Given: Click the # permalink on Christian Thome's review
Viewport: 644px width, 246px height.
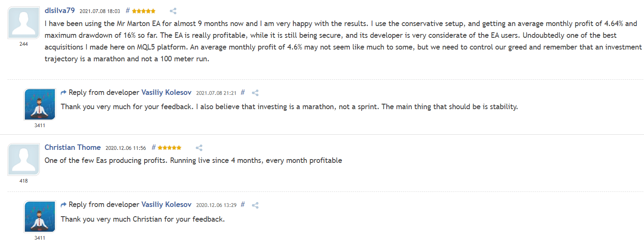Looking at the screenshot, I should tap(153, 148).
